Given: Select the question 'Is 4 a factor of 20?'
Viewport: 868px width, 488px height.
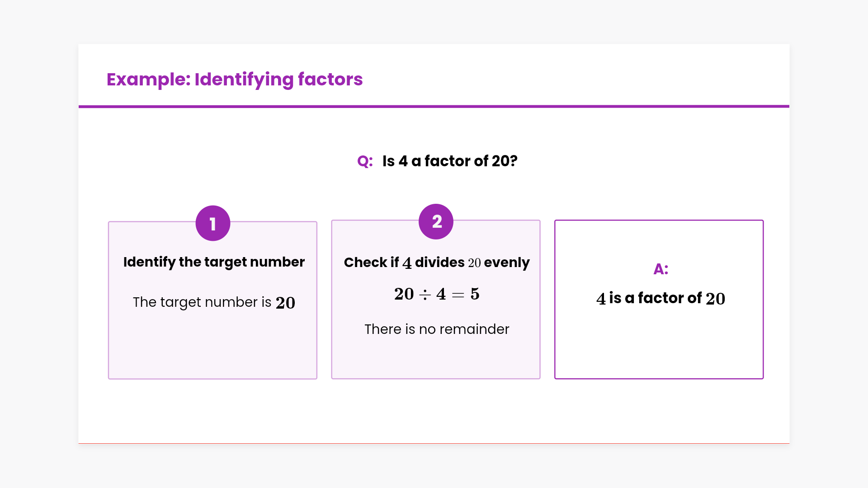Looking at the screenshot, I should [x=449, y=161].
